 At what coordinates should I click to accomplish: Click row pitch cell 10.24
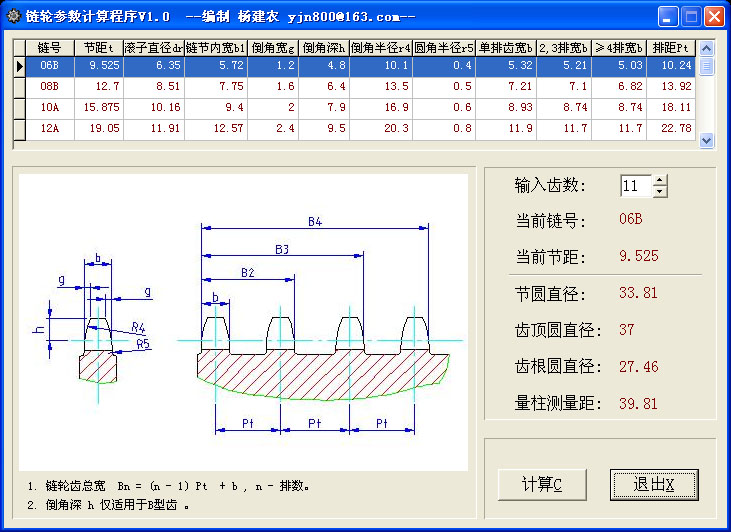coord(671,66)
